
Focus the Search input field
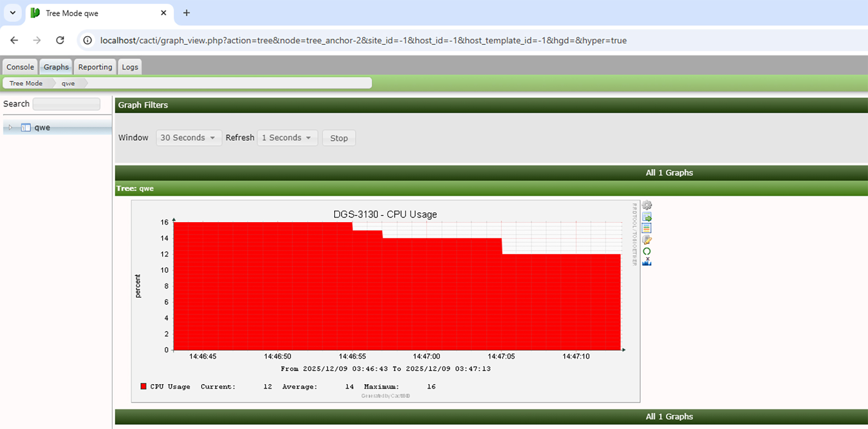(x=66, y=104)
